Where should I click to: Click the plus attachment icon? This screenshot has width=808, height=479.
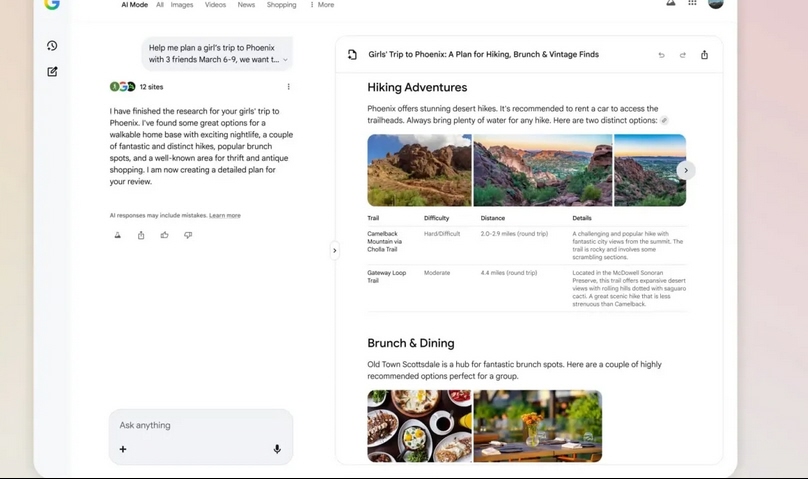pos(123,449)
